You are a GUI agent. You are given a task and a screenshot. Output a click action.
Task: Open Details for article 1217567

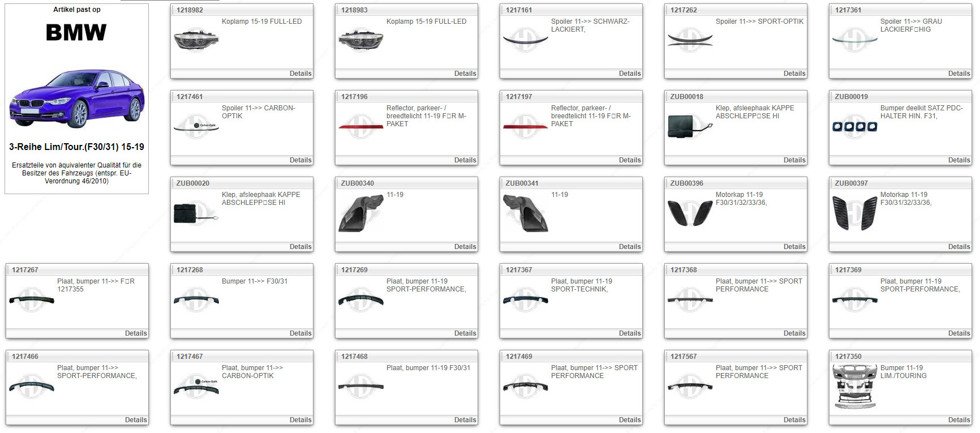click(794, 420)
